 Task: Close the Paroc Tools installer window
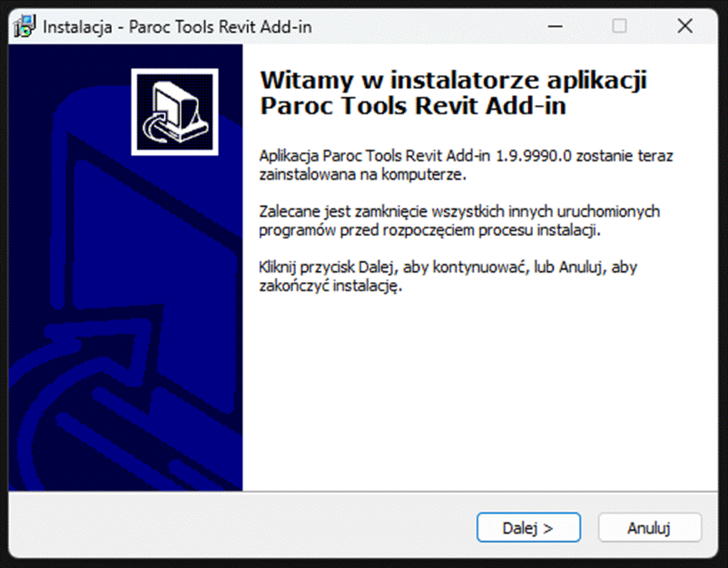[x=684, y=26]
